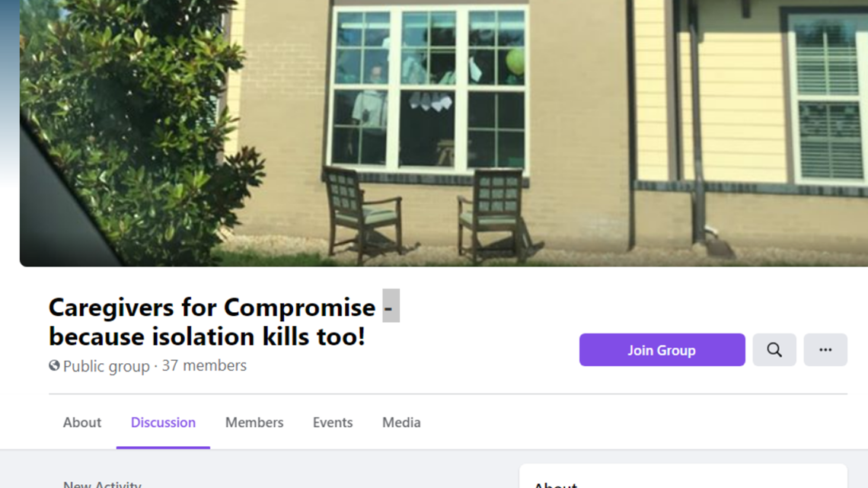Join the Caregivers for Compromise group

pyautogui.click(x=662, y=349)
